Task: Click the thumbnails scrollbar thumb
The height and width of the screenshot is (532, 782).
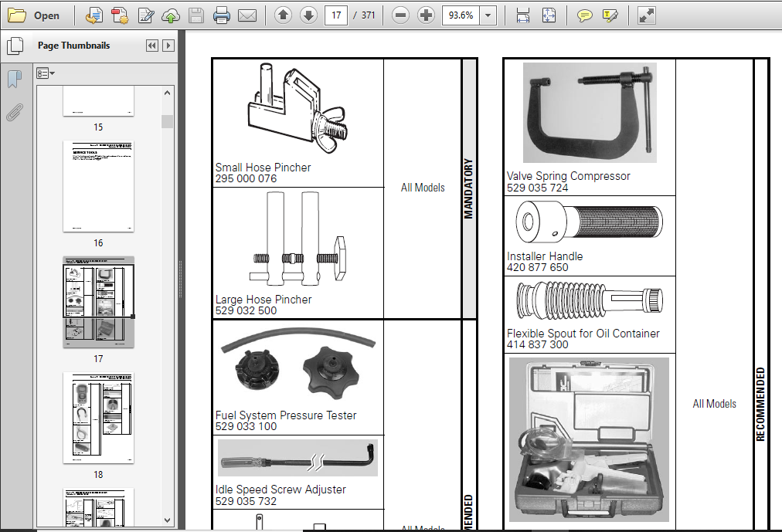Action: point(167,121)
